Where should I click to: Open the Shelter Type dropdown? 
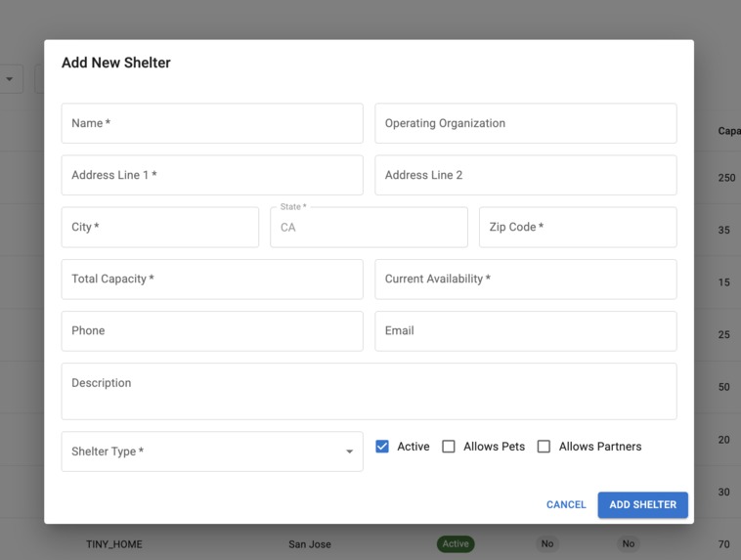tap(212, 452)
